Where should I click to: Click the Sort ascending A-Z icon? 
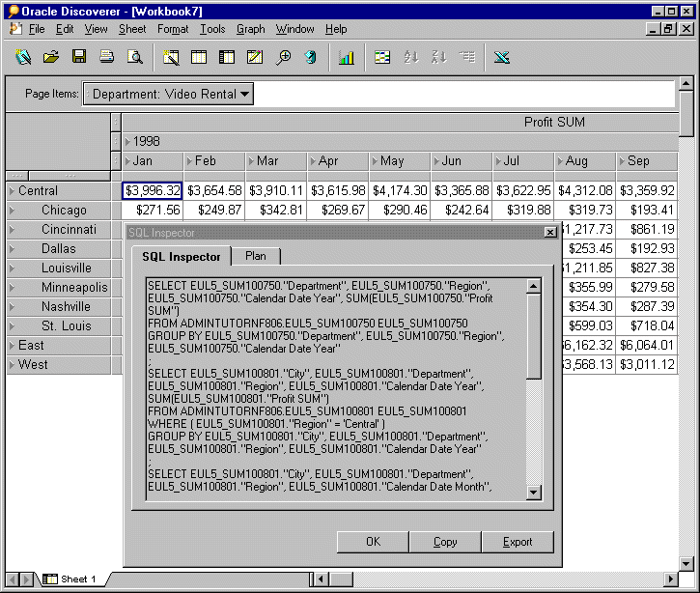[410, 57]
